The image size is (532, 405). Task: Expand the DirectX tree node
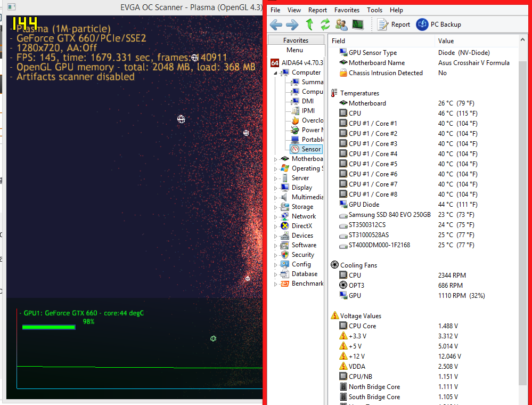275,226
